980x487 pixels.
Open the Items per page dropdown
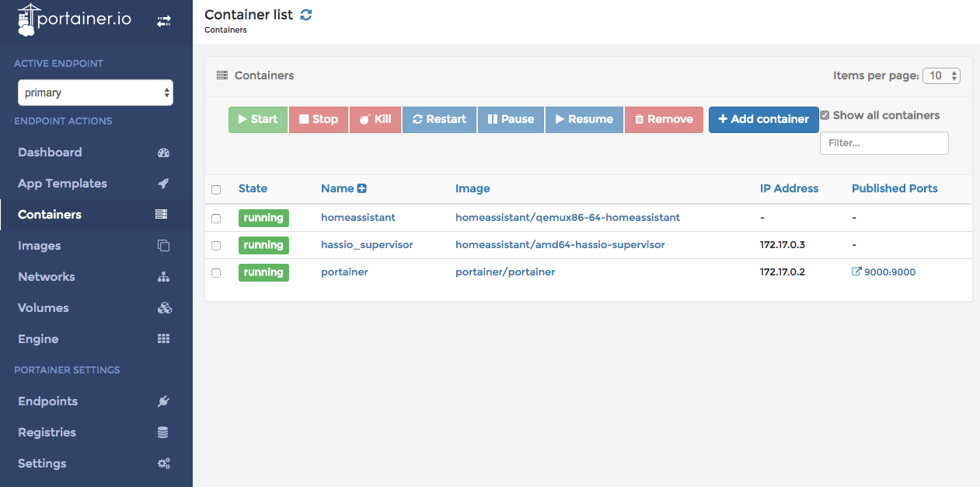pyautogui.click(x=942, y=75)
